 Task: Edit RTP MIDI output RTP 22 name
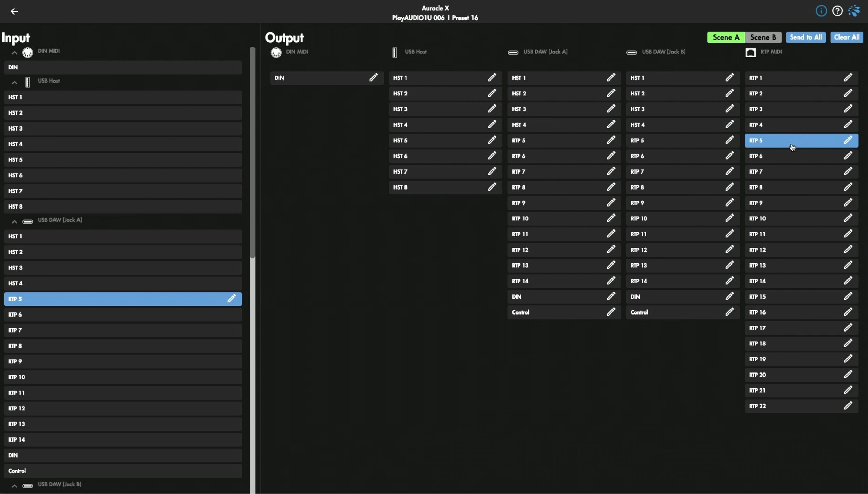(848, 406)
